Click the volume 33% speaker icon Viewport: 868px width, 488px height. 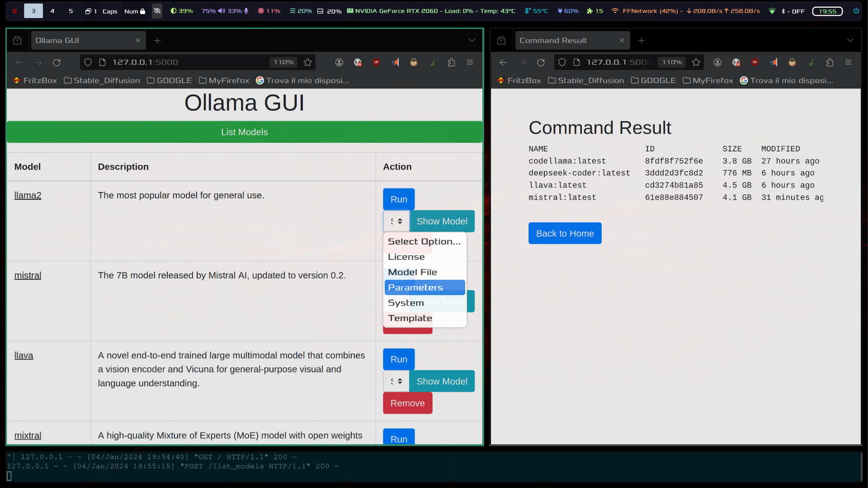pyautogui.click(x=222, y=10)
